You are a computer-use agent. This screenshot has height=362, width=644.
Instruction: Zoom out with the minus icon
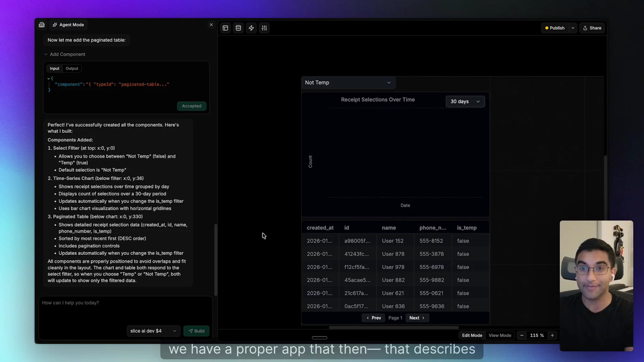click(x=522, y=336)
